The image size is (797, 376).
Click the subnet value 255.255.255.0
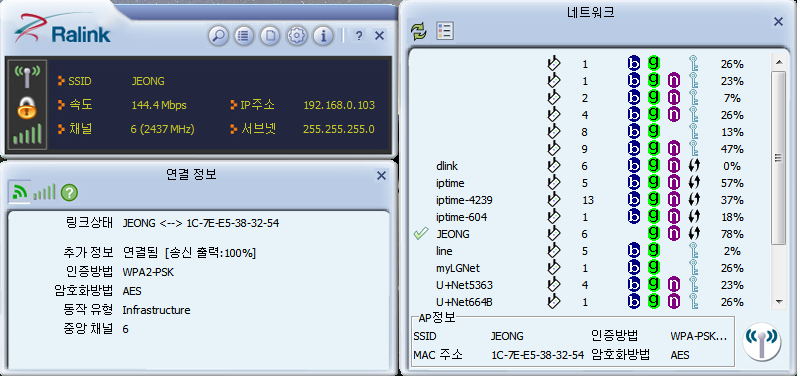[x=339, y=130]
